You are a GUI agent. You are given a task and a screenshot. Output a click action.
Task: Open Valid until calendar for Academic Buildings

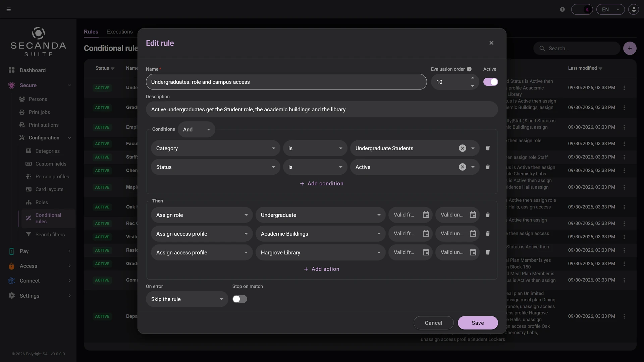(473, 234)
